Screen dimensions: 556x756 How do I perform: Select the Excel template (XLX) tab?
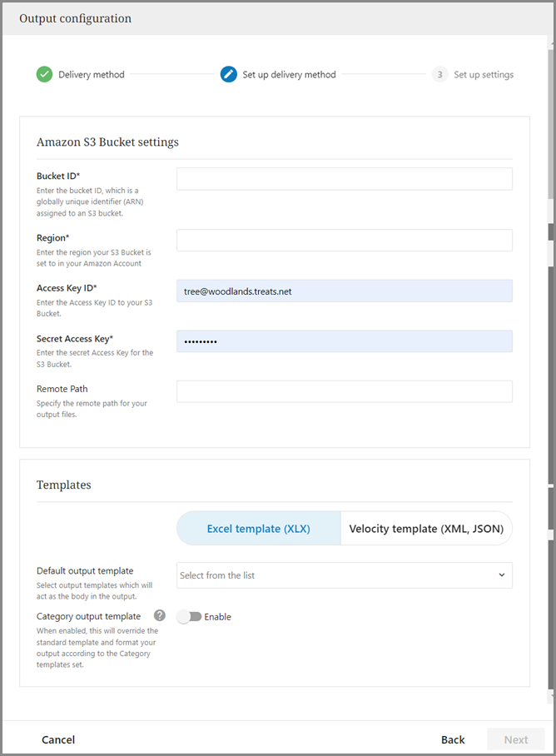tap(259, 529)
